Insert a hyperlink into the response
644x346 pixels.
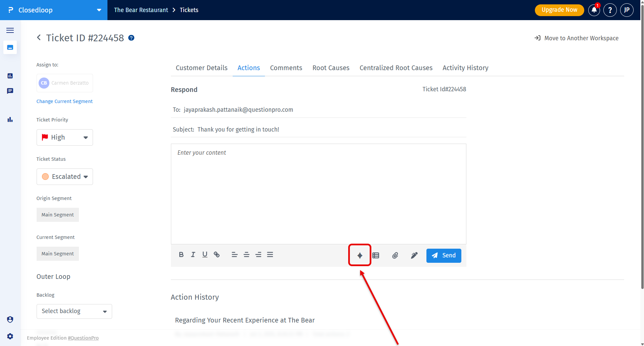coord(217,255)
